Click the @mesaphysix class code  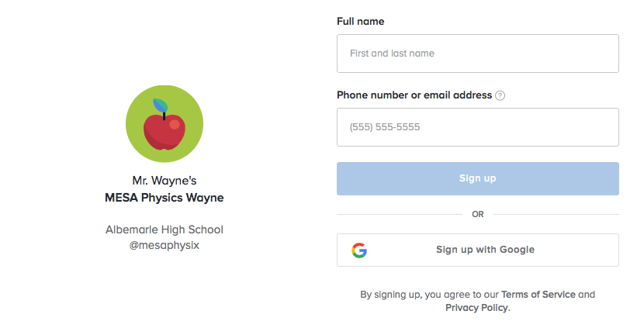click(x=164, y=245)
